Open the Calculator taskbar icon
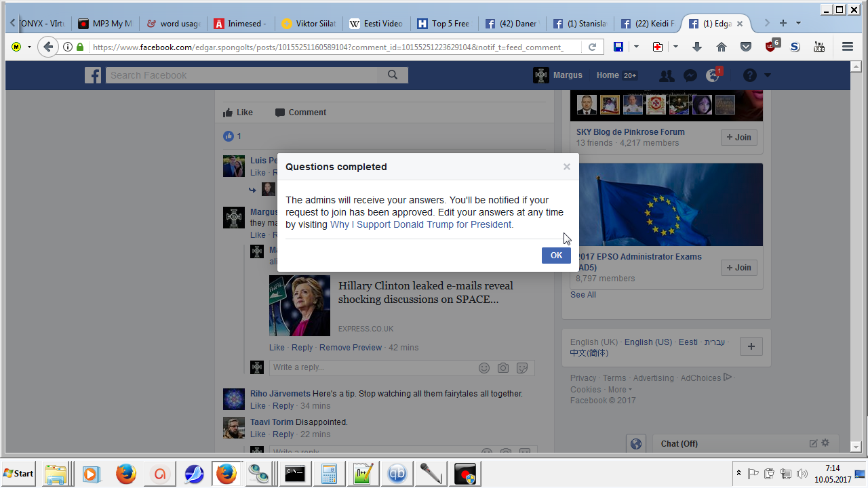 (x=329, y=474)
